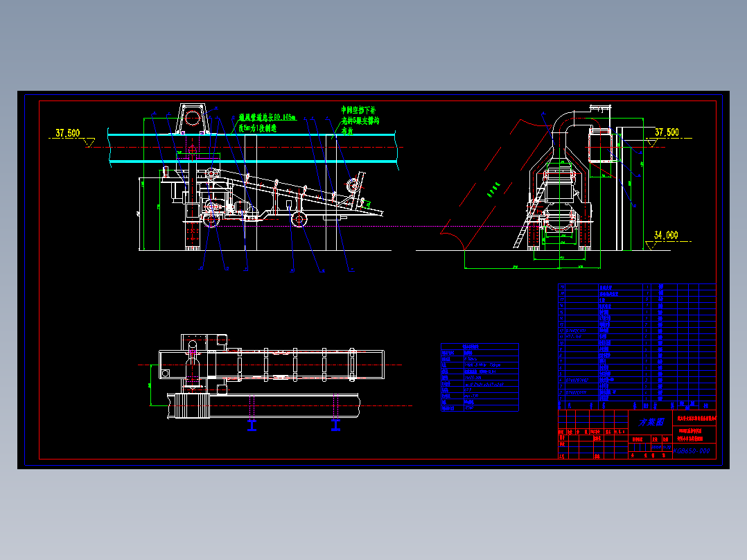Click the parts list table above the title block

[x=637, y=347]
